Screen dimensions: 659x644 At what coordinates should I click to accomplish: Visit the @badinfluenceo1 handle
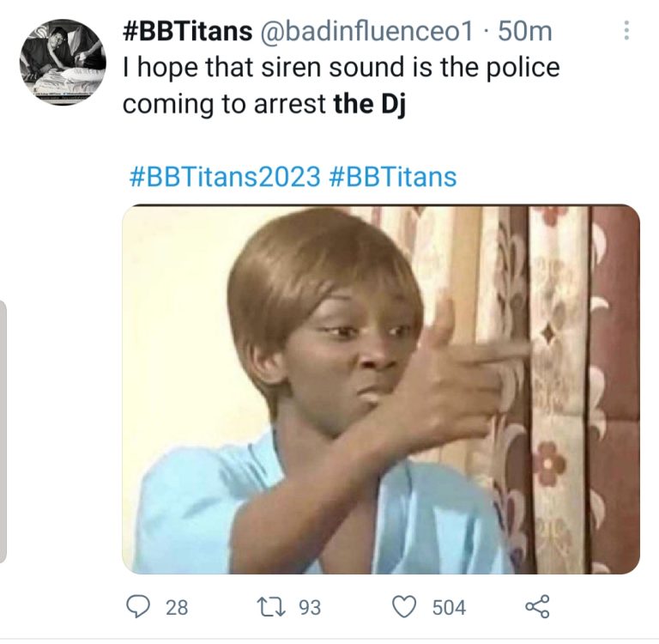tap(367, 31)
